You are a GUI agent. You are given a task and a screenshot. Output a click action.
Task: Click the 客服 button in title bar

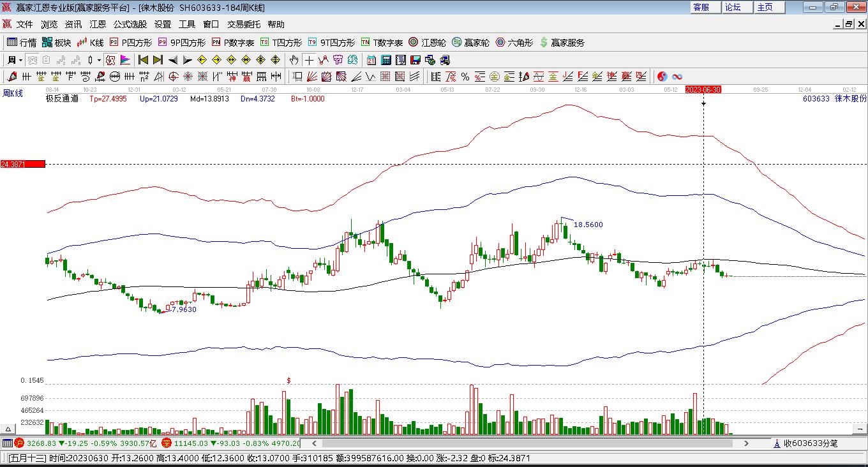[x=705, y=7]
